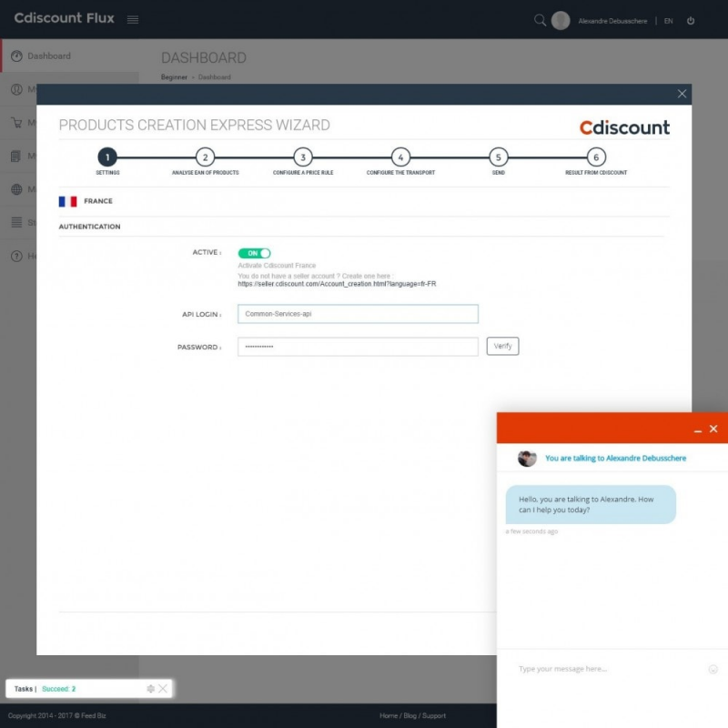Click the Cdiscount Flux header logo

click(64, 18)
